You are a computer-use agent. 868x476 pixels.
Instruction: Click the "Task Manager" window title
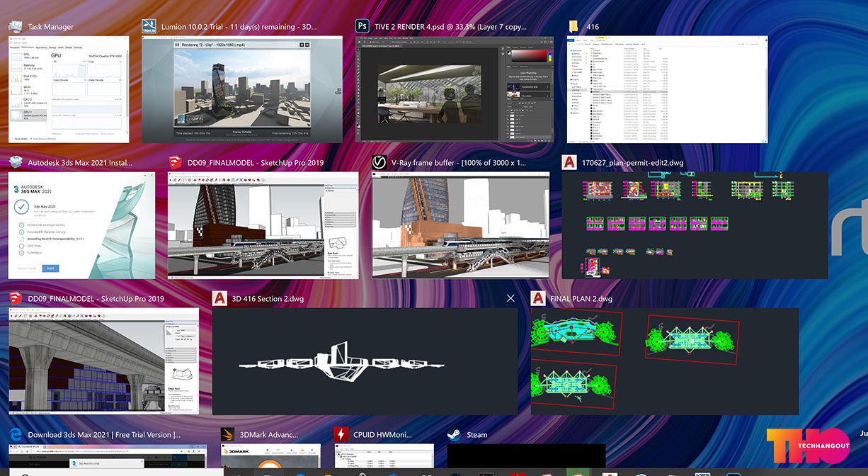pos(51,27)
